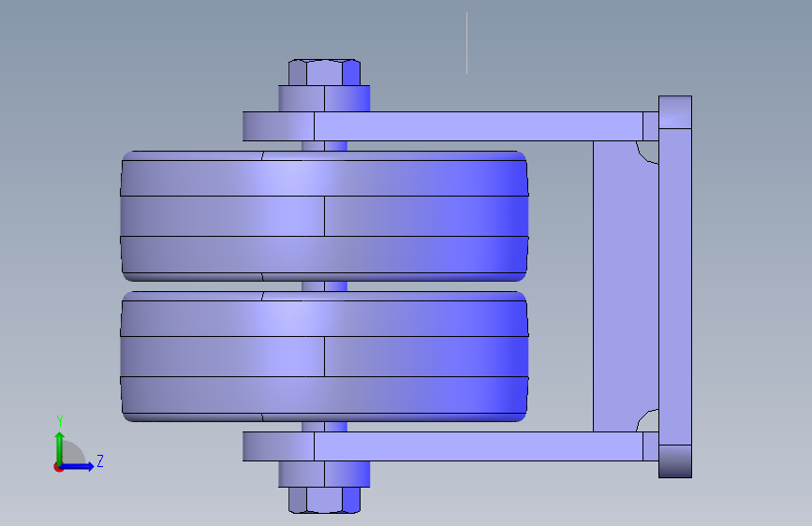The image size is (812, 526).
Task: Click the Z axis label
Action: pyautogui.click(x=100, y=460)
